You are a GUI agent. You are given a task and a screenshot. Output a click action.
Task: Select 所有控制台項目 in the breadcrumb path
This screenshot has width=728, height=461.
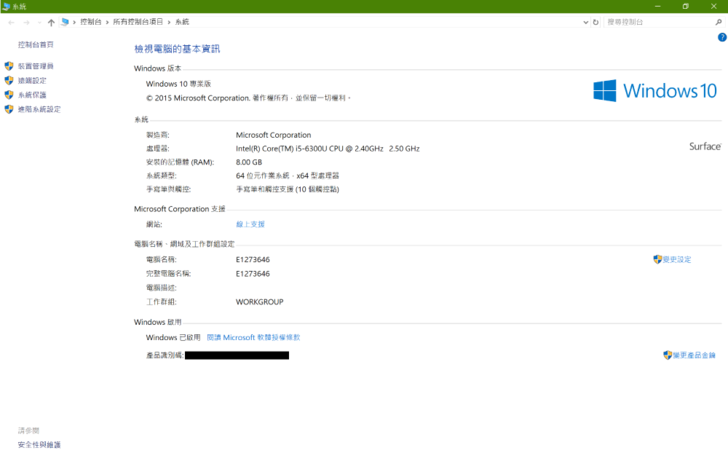tap(139, 22)
